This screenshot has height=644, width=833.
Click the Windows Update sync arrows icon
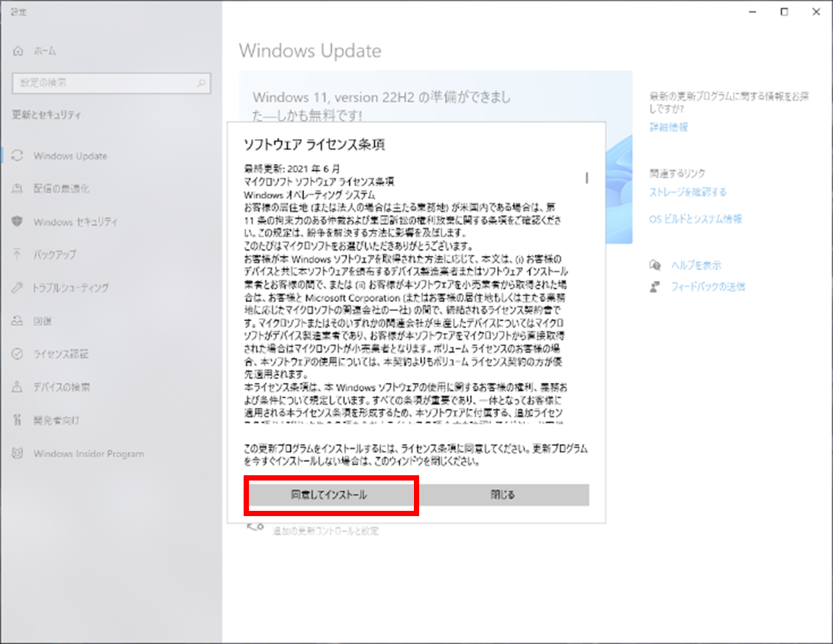point(17,155)
